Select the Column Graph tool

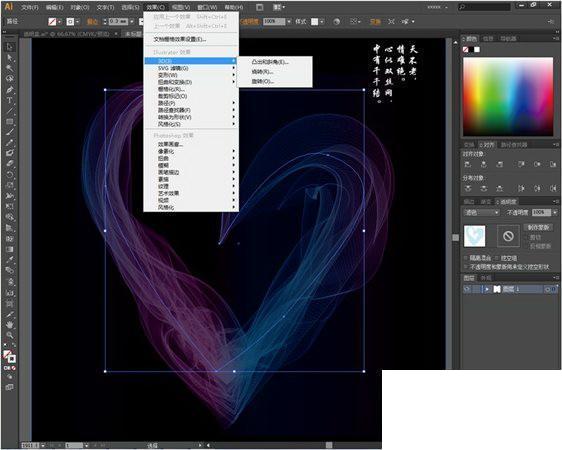pos(9,293)
